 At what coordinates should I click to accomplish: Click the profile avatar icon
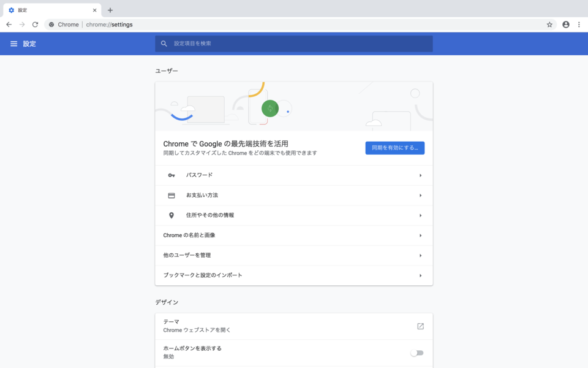click(x=564, y=25)
